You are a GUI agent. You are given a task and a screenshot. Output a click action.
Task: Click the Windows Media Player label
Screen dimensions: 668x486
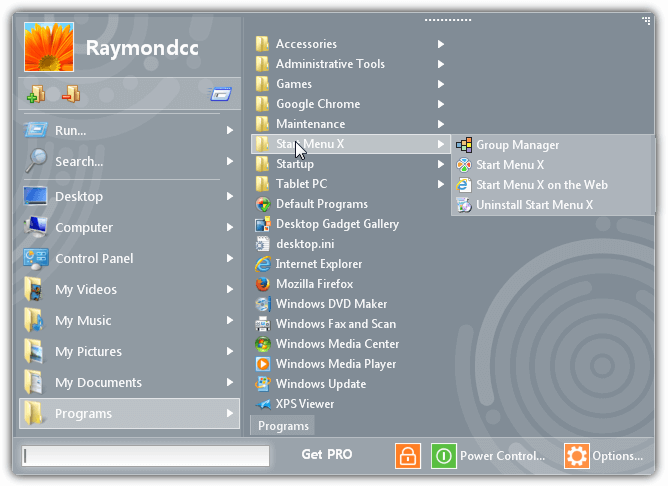pos(336,364)
